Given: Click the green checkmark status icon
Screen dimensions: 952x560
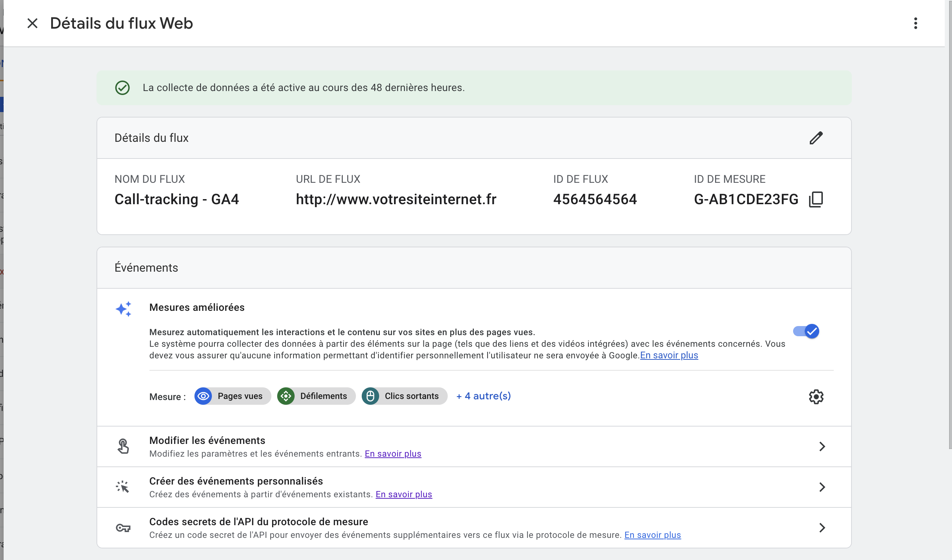Looking at the screenshot, I should point(122,88).
